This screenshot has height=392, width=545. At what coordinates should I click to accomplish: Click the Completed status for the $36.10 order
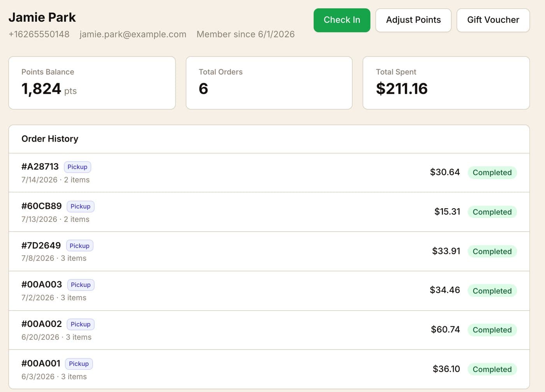pyautogui.click(x=492, y=369)
